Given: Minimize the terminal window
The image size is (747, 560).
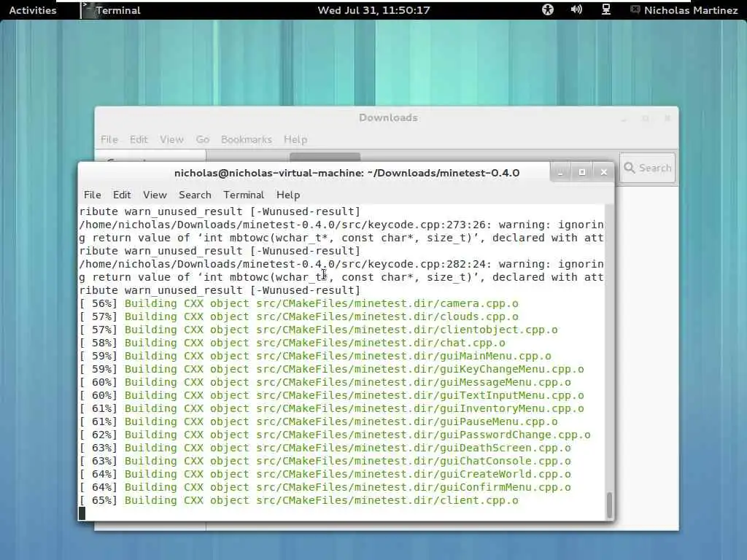Looking at the screenshot, I should [560, 172].
